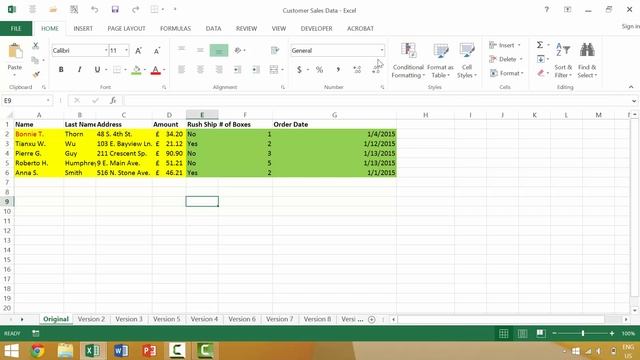
Task: Click the Undo arrow icon
Action: tap(94, 9)
